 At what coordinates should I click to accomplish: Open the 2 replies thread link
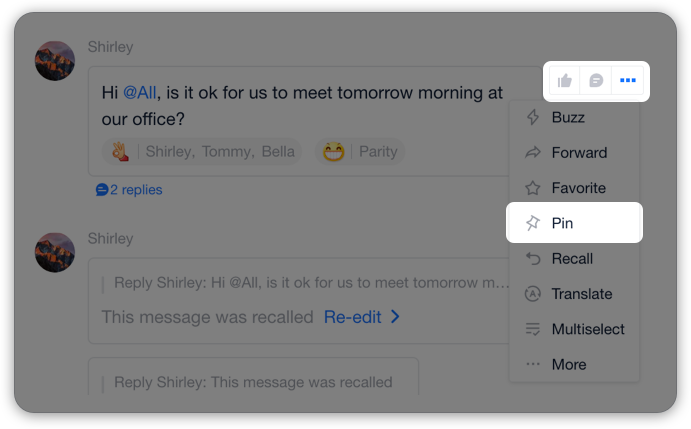(x=129, y=190)
